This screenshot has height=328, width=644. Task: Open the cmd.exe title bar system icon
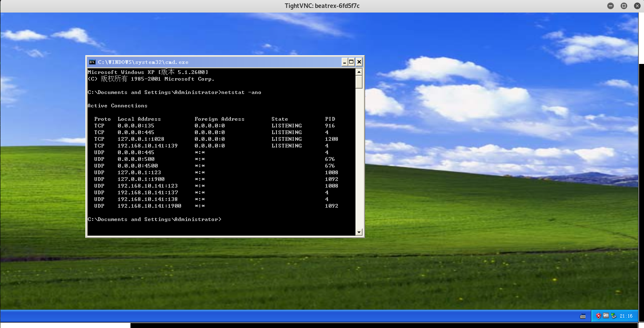coord(92,62)
